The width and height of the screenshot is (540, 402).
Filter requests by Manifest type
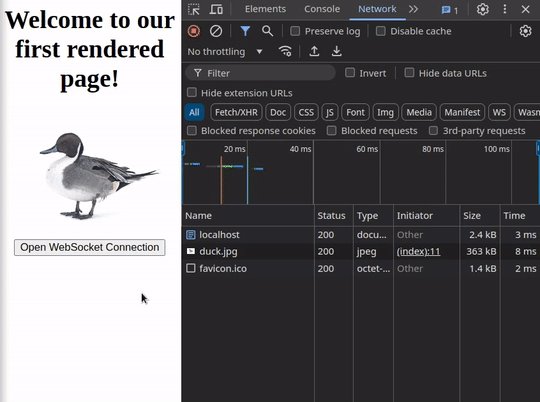(462, 112)
